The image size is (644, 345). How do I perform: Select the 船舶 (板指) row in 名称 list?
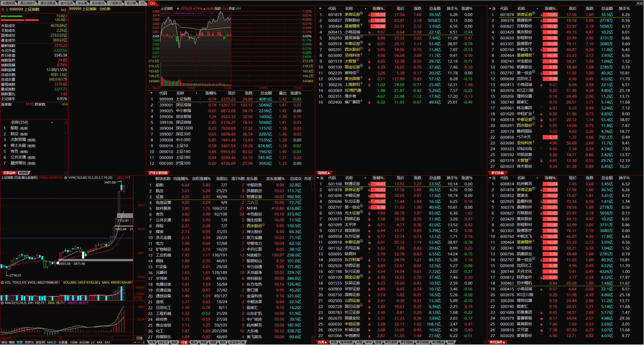click(33, 128)
